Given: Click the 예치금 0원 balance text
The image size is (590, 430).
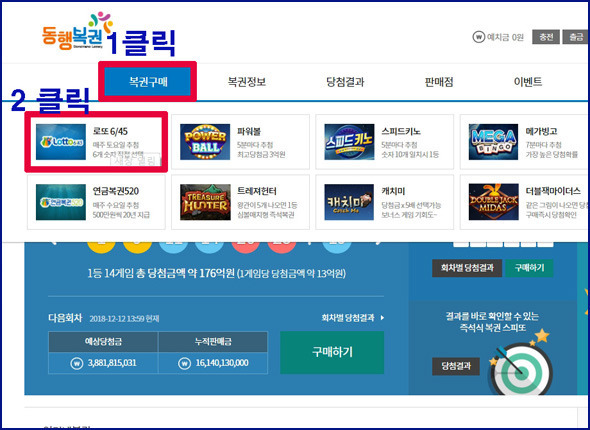Looking at the screenshot, I should 505,37.
